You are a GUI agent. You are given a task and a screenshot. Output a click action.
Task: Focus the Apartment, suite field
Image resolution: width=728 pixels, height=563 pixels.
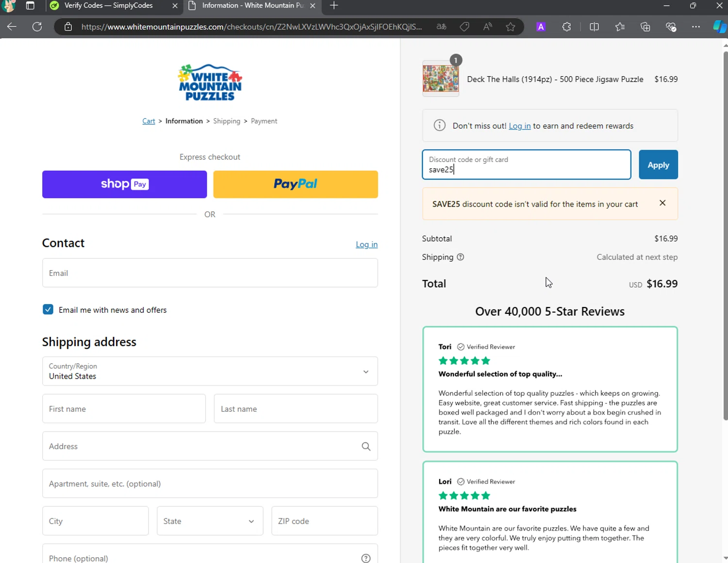[x=210, y=483]
